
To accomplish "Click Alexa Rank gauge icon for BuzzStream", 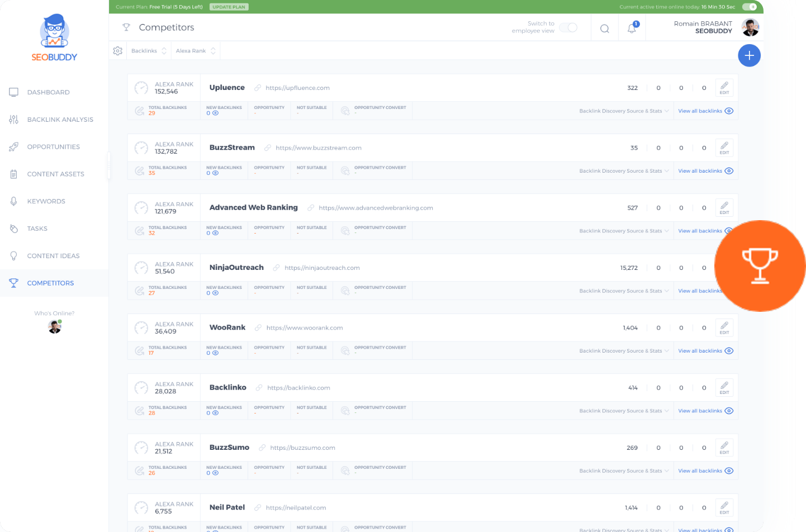I will 141,148.
